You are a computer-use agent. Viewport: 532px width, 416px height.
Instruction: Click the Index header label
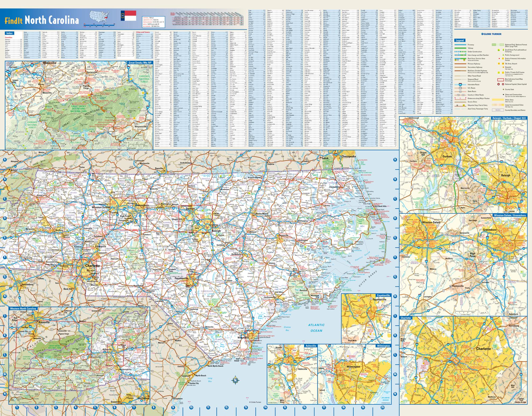pos(10,33)
